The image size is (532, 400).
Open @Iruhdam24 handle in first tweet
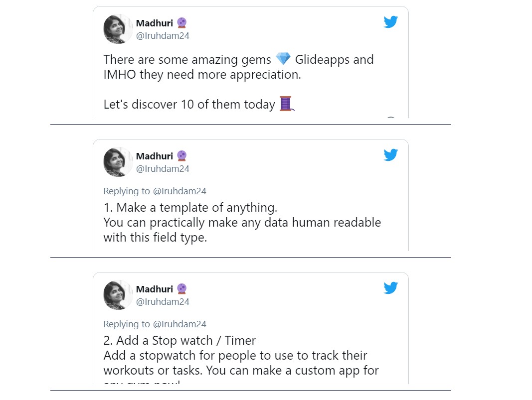pos(163,35)
